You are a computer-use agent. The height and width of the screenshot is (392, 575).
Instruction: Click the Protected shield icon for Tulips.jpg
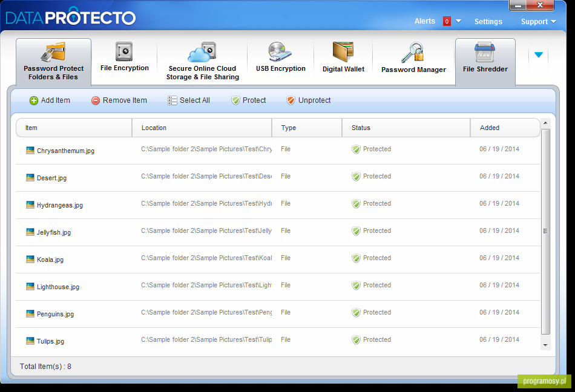point(356,340)
